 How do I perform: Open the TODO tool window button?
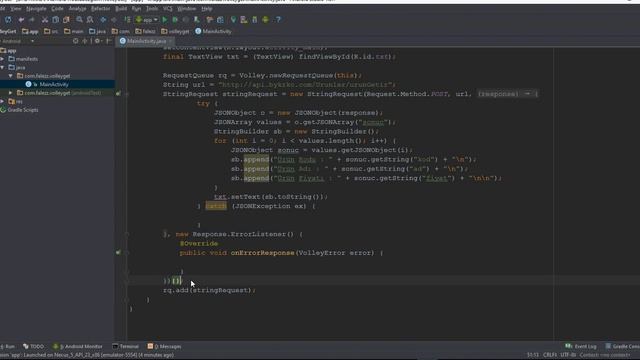click(x=33, y=347)
